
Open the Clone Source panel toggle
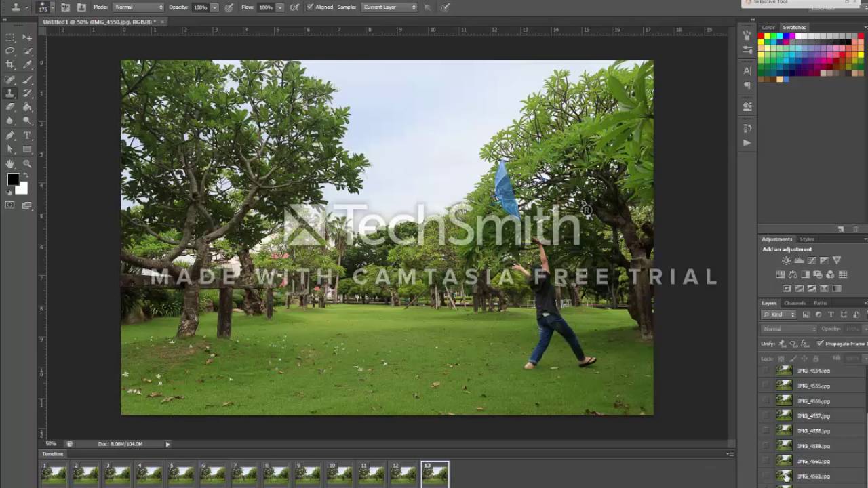click(81, 7)
